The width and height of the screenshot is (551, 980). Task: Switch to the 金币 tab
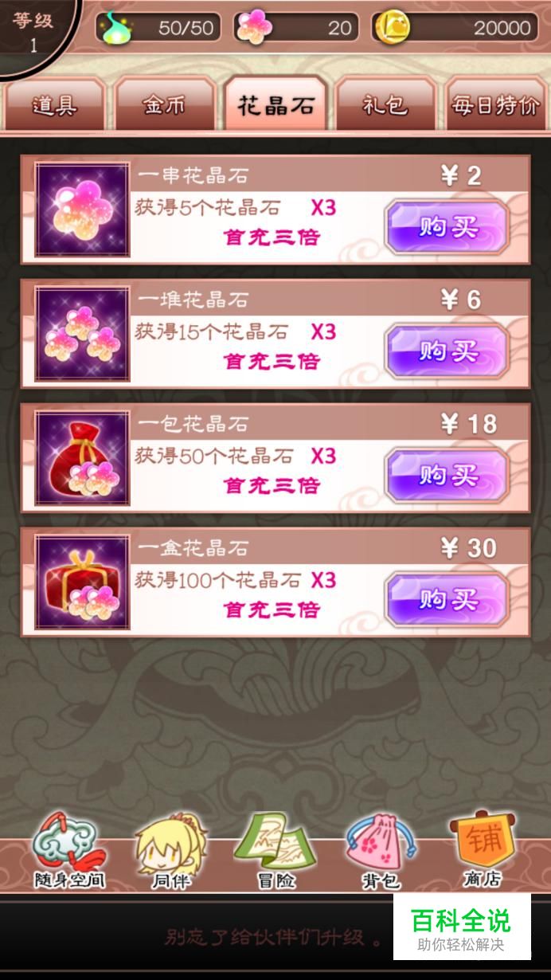pyautogui.click(x=165, y=104)
